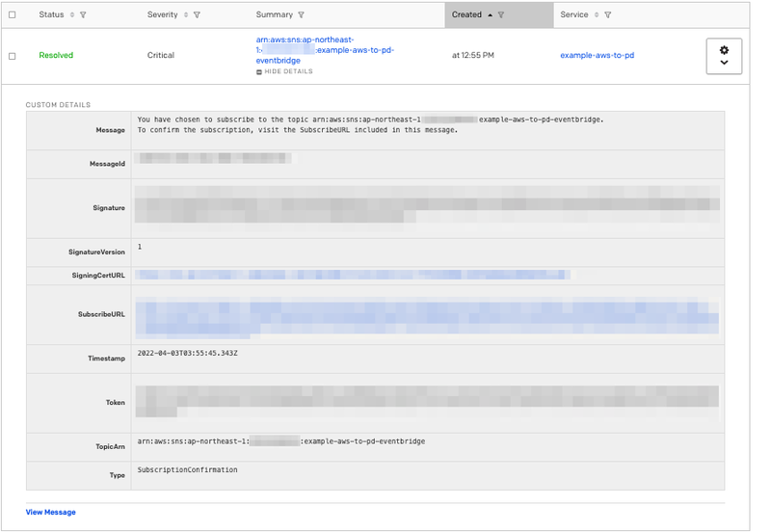Toggle Created column sort direction arrow
This screenshot has width=771, height=532.
point(491,15)
